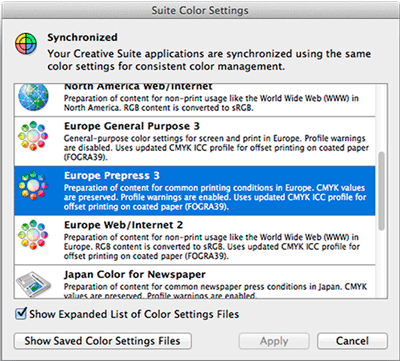400x361 pixels.
Task: Select the North America Web/Internet setting title
Action: (x=138, y=87)
